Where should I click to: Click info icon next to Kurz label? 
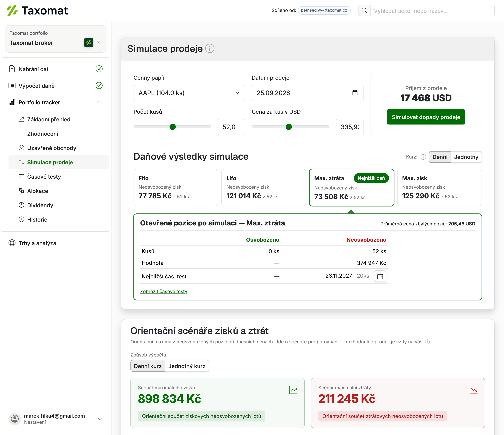coord(423,157)
